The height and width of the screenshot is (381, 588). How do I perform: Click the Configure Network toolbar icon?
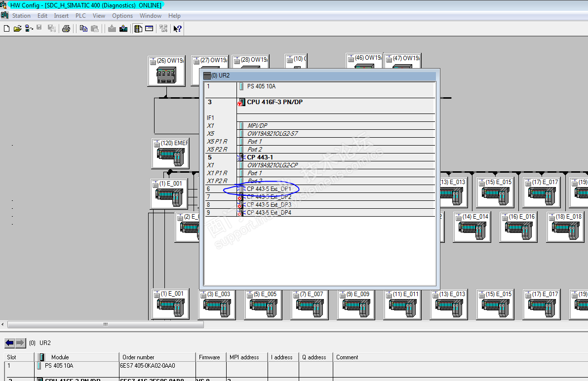pyautogui.click(x=163, y=29)
